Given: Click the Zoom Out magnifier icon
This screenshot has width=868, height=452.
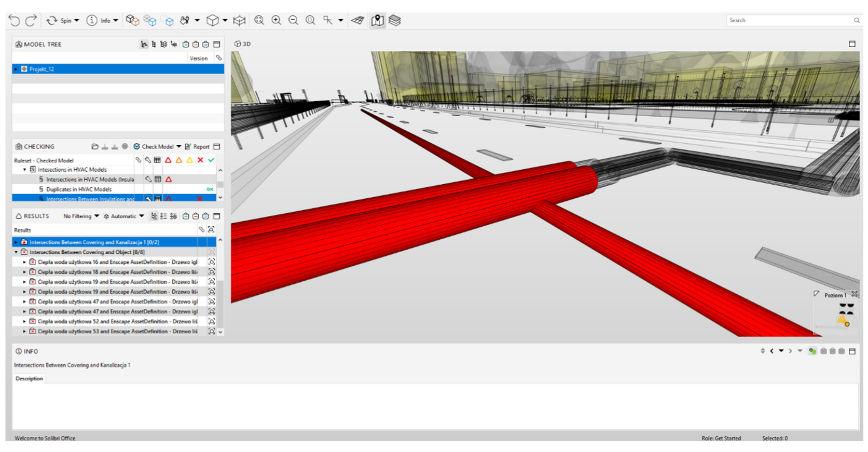Looking at the screenshot, I should click(293, 20).
